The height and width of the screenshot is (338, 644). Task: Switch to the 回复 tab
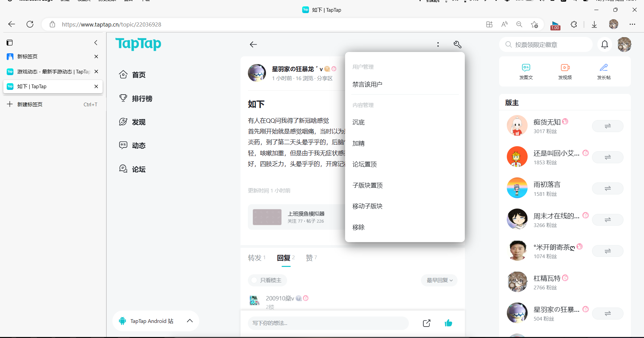pos(286,258)
